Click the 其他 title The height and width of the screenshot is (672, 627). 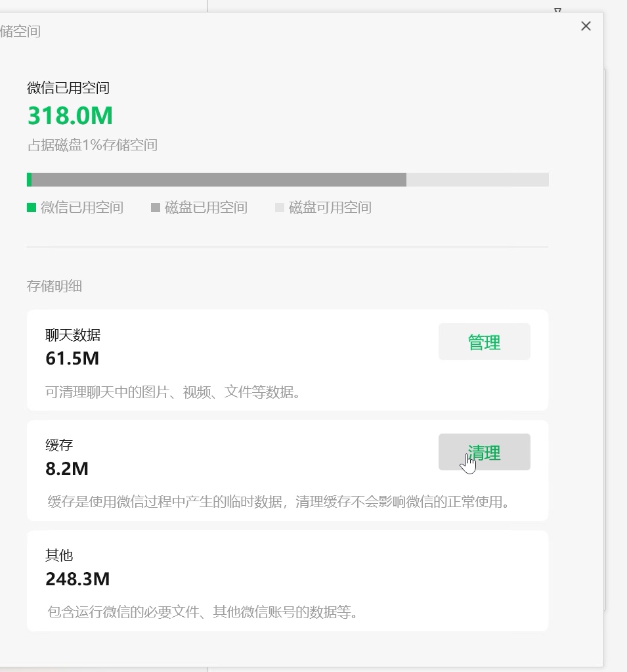[59, 555]
